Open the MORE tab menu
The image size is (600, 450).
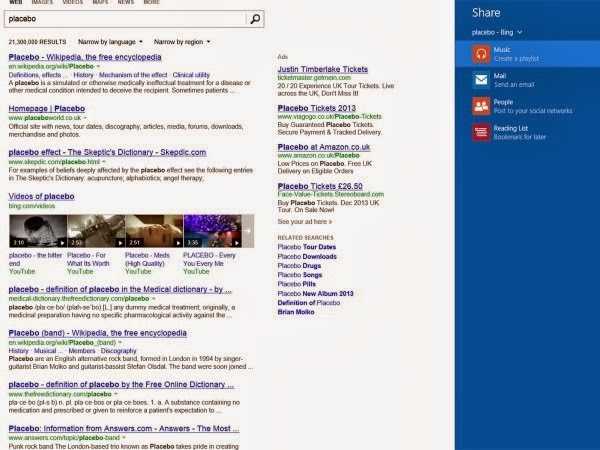pos(151,2)
